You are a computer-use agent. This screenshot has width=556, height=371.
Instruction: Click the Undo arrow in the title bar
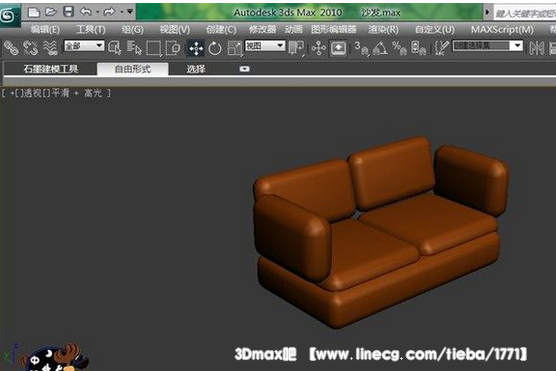[x=86, y=12]
